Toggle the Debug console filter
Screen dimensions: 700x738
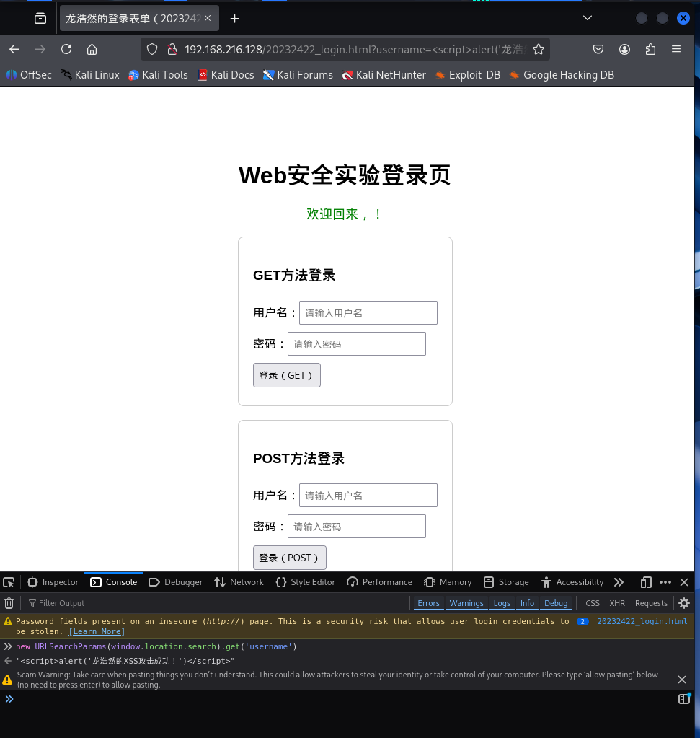[x=556, y=603]
